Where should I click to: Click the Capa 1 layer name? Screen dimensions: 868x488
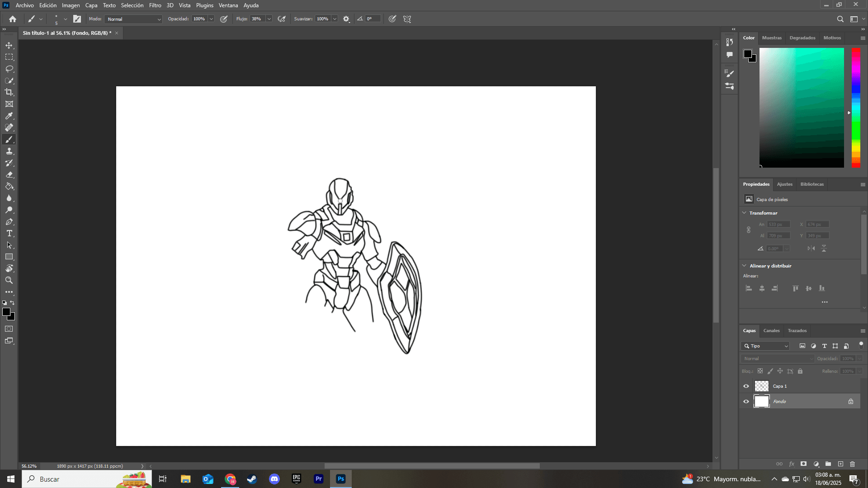point(779,386)
